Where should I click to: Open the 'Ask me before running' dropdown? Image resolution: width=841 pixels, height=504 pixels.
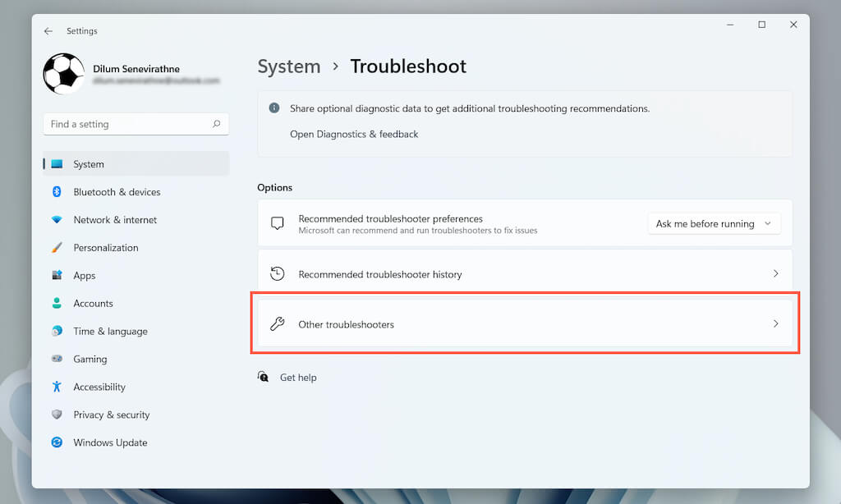click(x=714, y=223)
